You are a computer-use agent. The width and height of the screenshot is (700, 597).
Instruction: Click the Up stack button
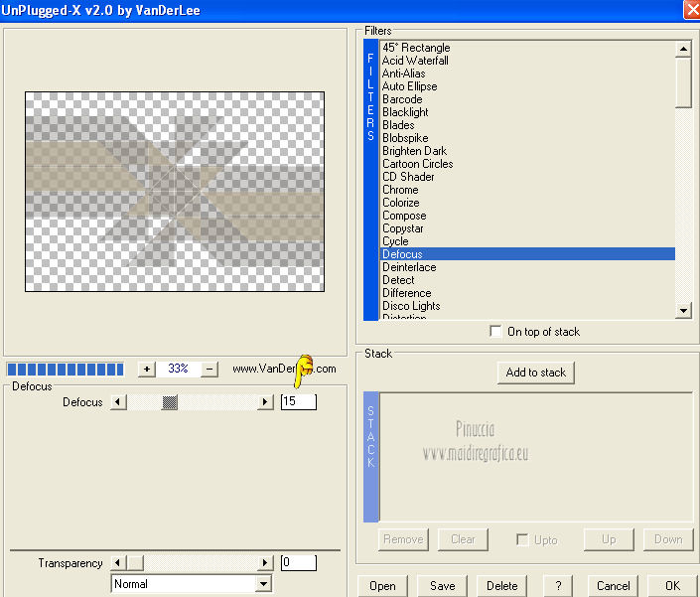pos(609,539)
